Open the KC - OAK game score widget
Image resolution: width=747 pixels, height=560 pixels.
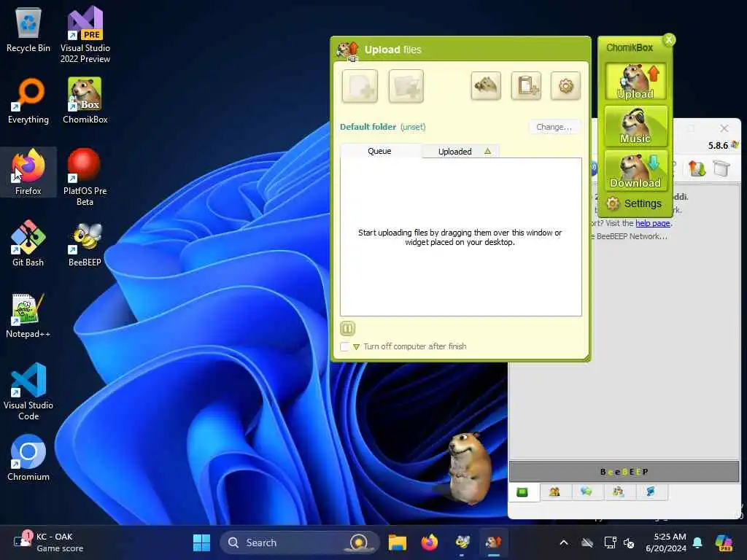coord(48,542)
